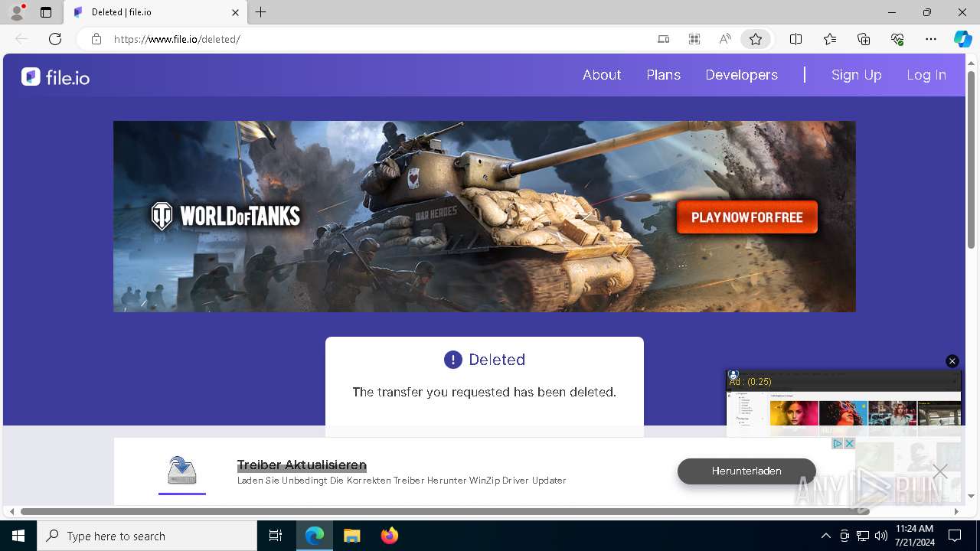Open media casting icon in address bar
980x551 pixels.
pos(664,39)
